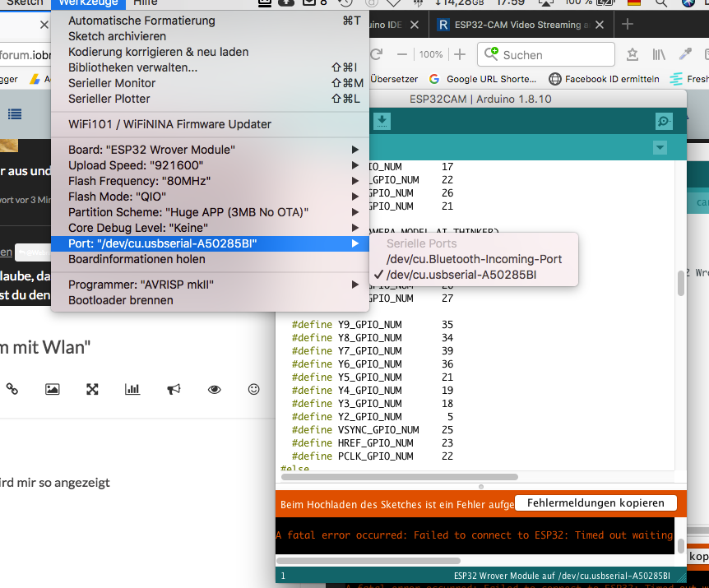709x588 pixels.
Task: Open the Sketch menu in menu bar
Action: (25, 2)
